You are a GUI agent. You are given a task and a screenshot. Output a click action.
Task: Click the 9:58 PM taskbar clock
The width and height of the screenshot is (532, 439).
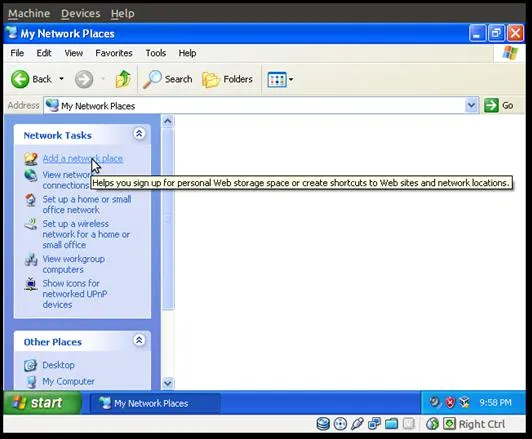(495, 403)
